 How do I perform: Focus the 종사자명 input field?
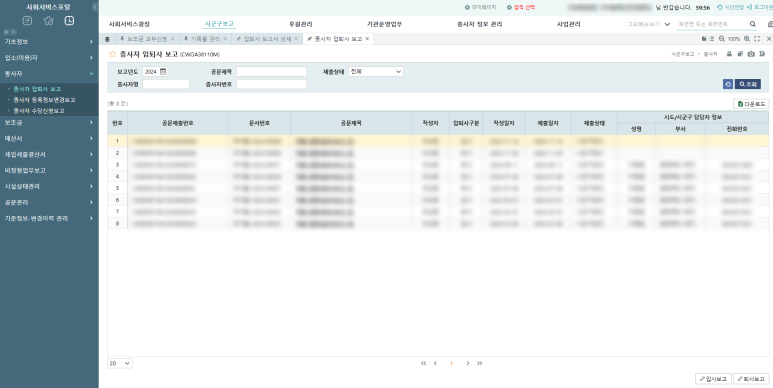(166, 84)
